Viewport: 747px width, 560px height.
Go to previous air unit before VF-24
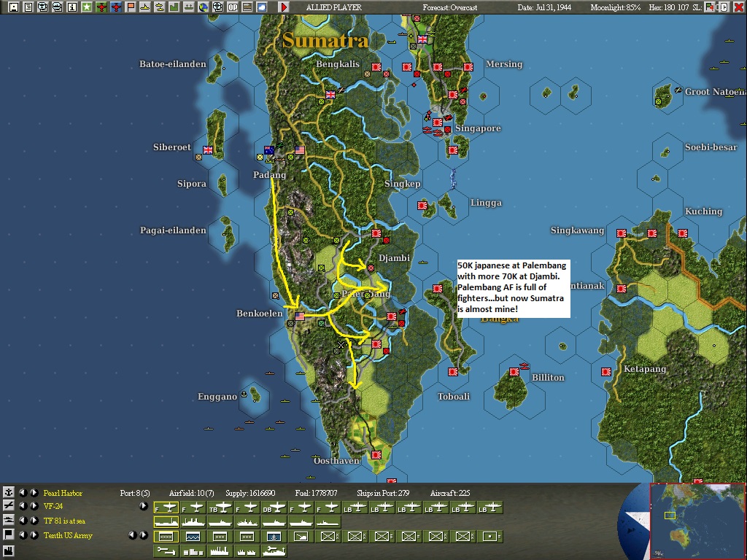(23, 506)
